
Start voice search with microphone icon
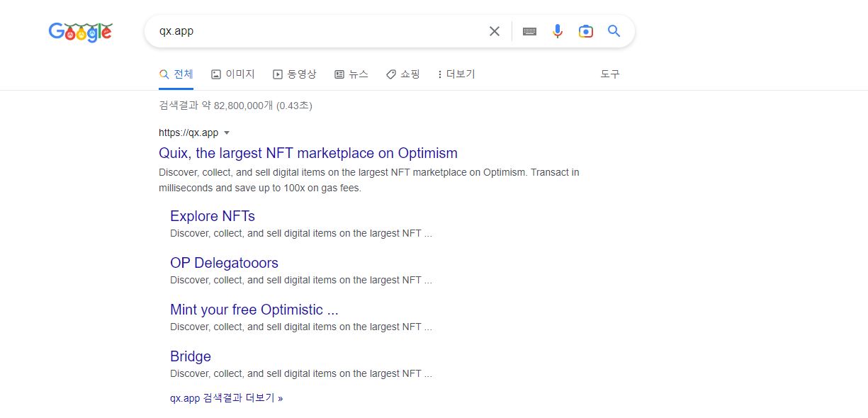558,31
